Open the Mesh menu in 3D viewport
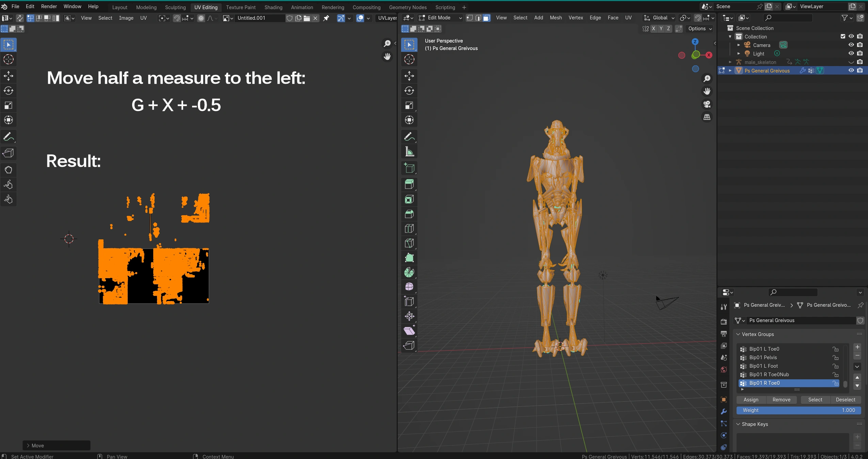 pos(555,18)
